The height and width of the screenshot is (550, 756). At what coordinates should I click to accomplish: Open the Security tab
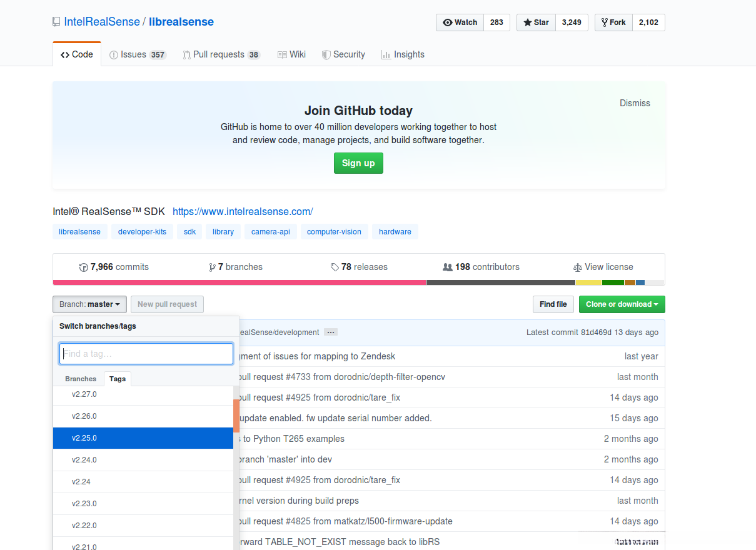(343, 54)
